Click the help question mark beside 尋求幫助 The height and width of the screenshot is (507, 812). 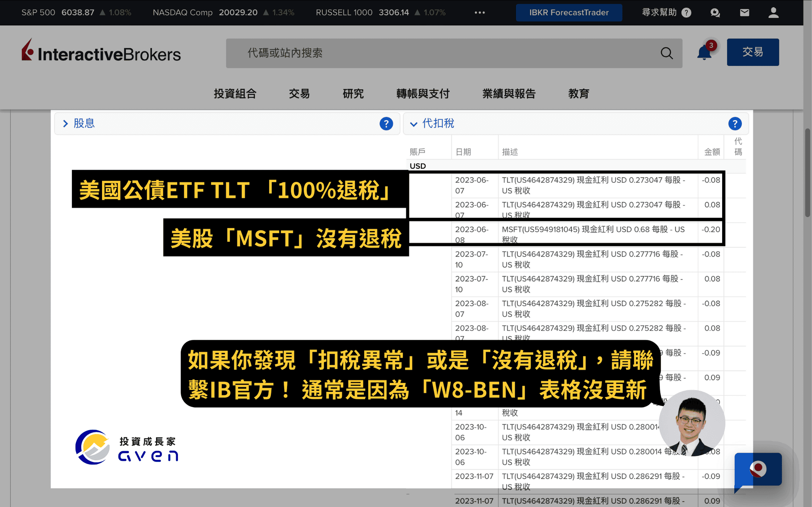pos(686,13)
